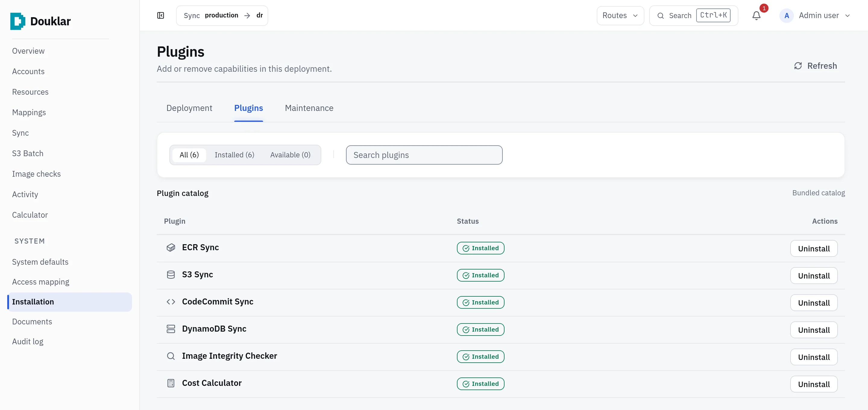
Task: Open the Routes dropdown
Action: coord(620,15)
